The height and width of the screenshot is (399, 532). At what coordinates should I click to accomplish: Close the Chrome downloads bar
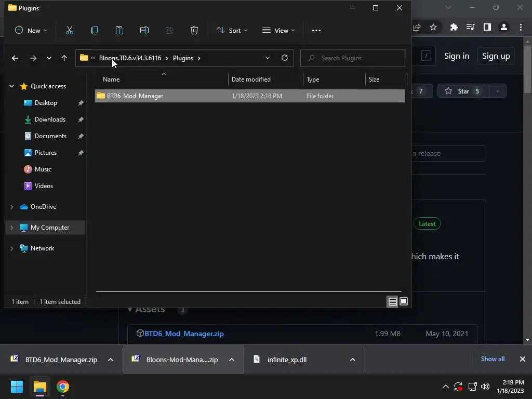[523, 359]
